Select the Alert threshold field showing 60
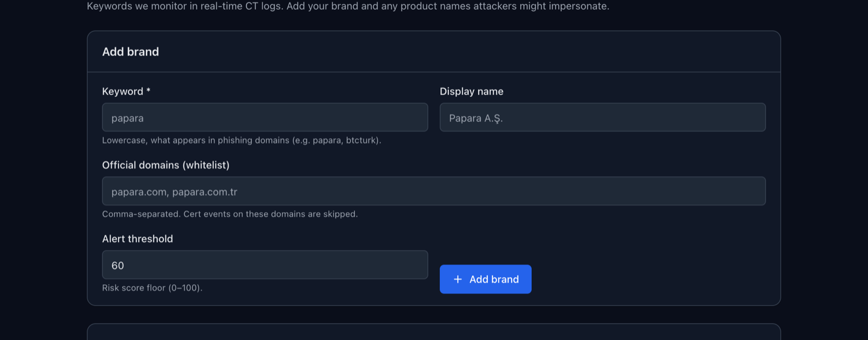Viewport: 868px width, 340px height. coord(265,265)
